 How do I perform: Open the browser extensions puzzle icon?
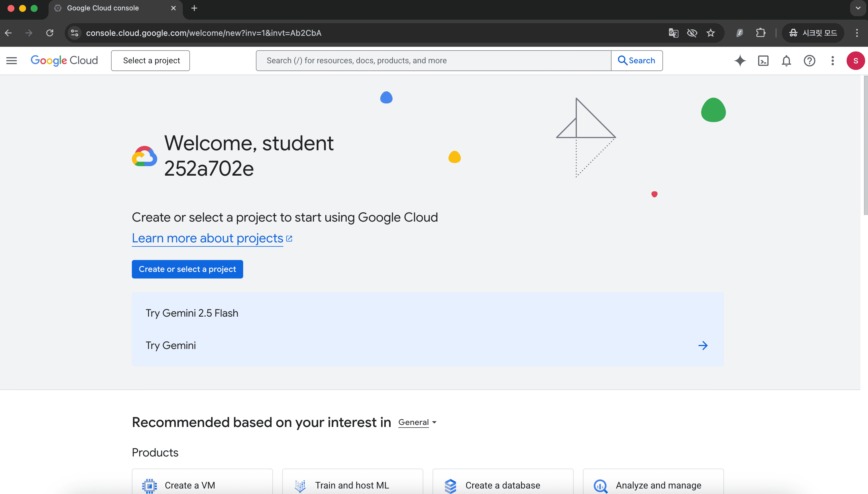(x=761, y=33)
